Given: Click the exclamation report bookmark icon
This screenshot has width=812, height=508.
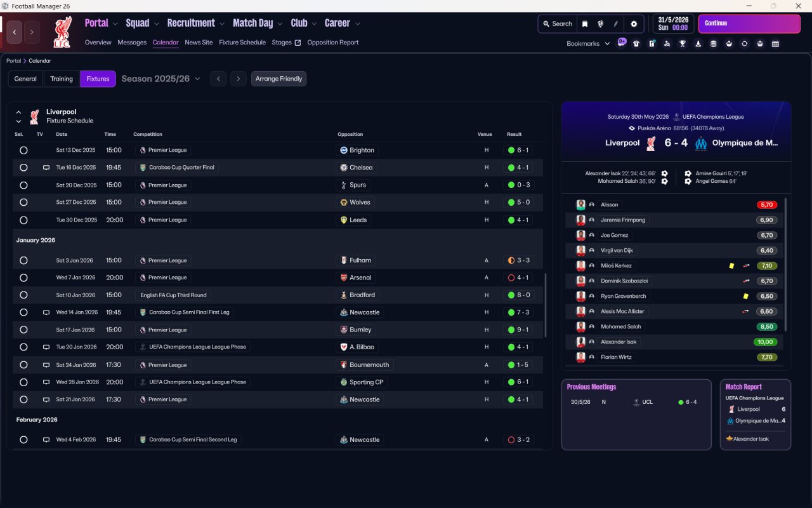Looking at the screenshot, I should [x=652, y=44].
